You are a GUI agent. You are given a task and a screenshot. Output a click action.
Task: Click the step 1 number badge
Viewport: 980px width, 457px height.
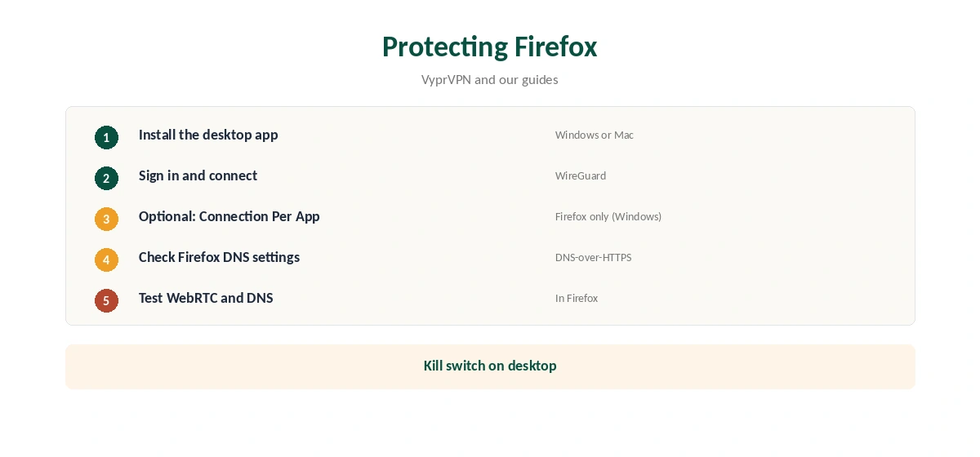(x=106, y=137)
